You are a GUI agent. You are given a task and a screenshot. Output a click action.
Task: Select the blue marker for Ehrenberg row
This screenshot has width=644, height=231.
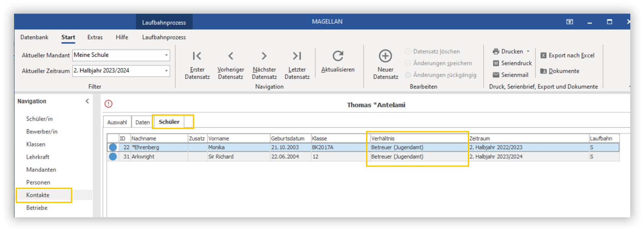pyautogui.click(x=113, y=147)
